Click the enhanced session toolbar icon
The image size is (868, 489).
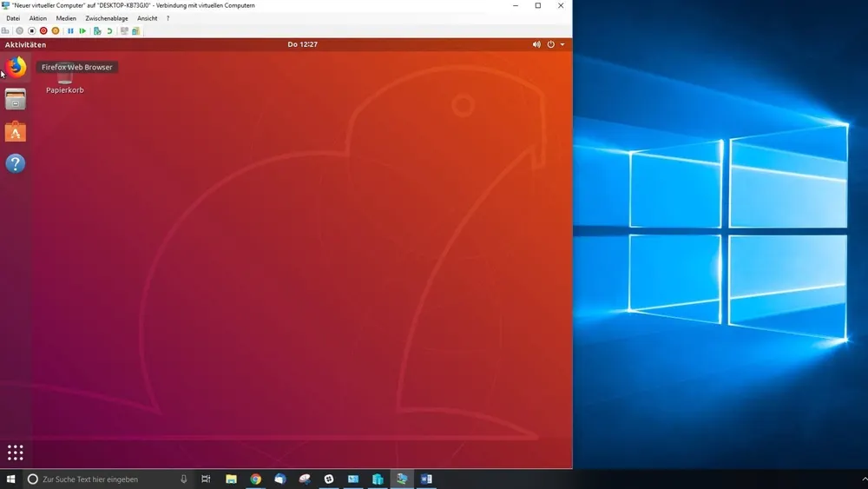coord(124,31)
